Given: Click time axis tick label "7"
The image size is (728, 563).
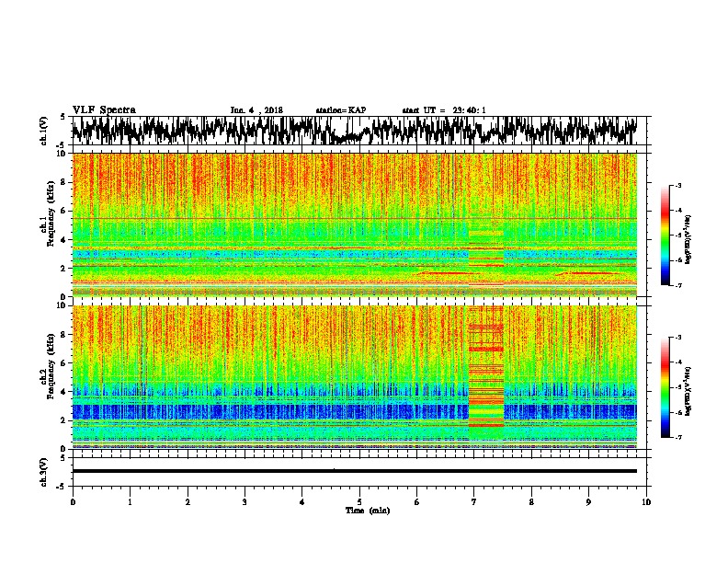Looking at the screenshot, I should (474, 502).
